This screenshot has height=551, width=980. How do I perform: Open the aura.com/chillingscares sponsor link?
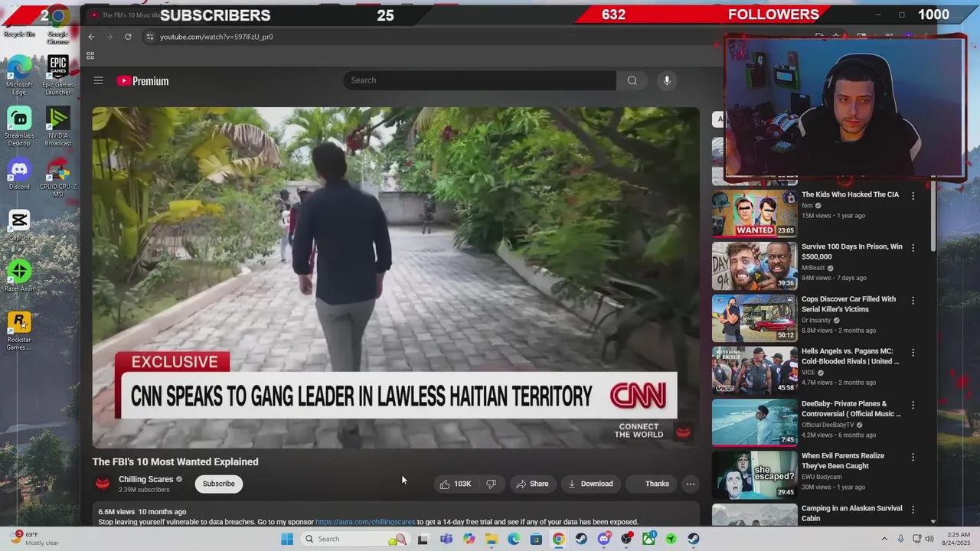[365, 522]
